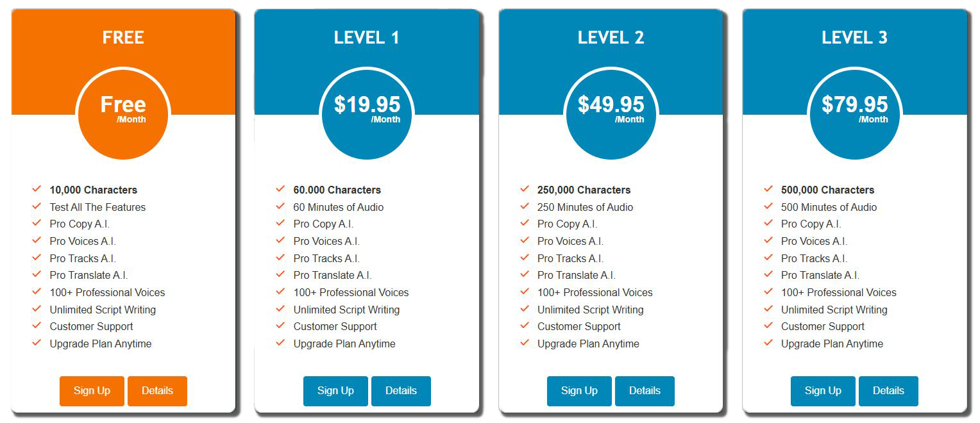Viewport: 980px width, 423px height.
Task: Click Sign Up on the FREE plan
Action: tap(92, 391)
